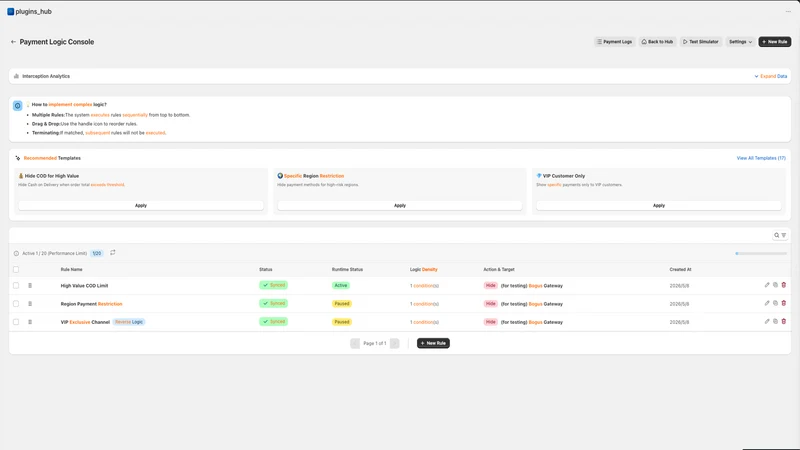Open the more options menu at top right
This screenshot has height=450, width=800.
click(788, 11)
